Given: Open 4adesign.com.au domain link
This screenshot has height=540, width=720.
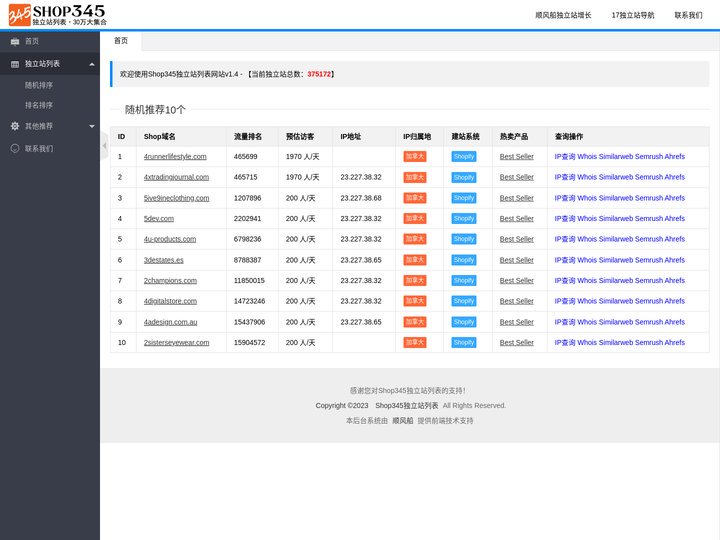Looking at the screenshot, I should 170,322.
